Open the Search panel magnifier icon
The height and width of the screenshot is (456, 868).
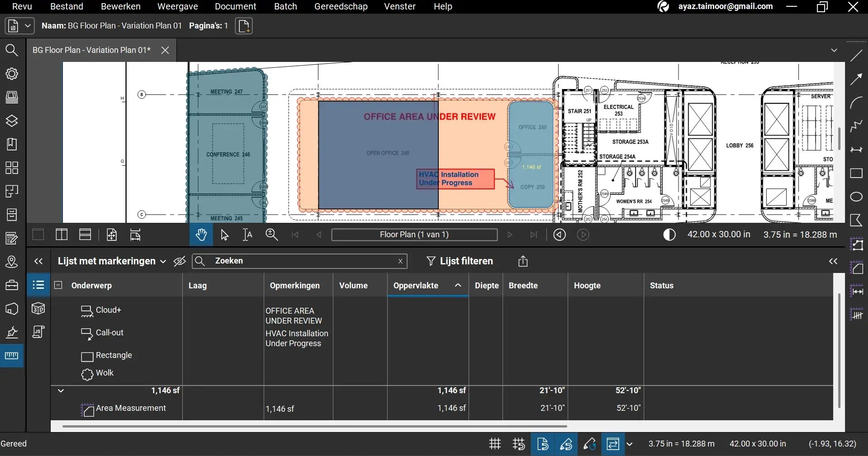[12, 50]
